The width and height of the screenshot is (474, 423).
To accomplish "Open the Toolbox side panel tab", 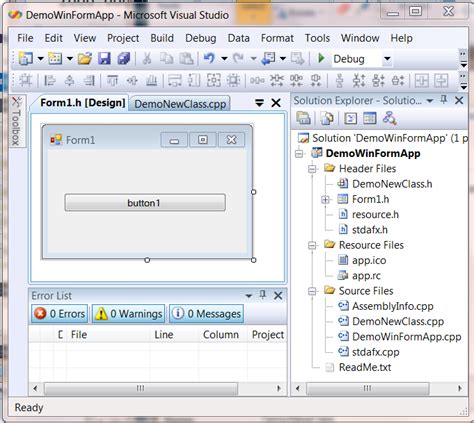I will coord(16,121).
